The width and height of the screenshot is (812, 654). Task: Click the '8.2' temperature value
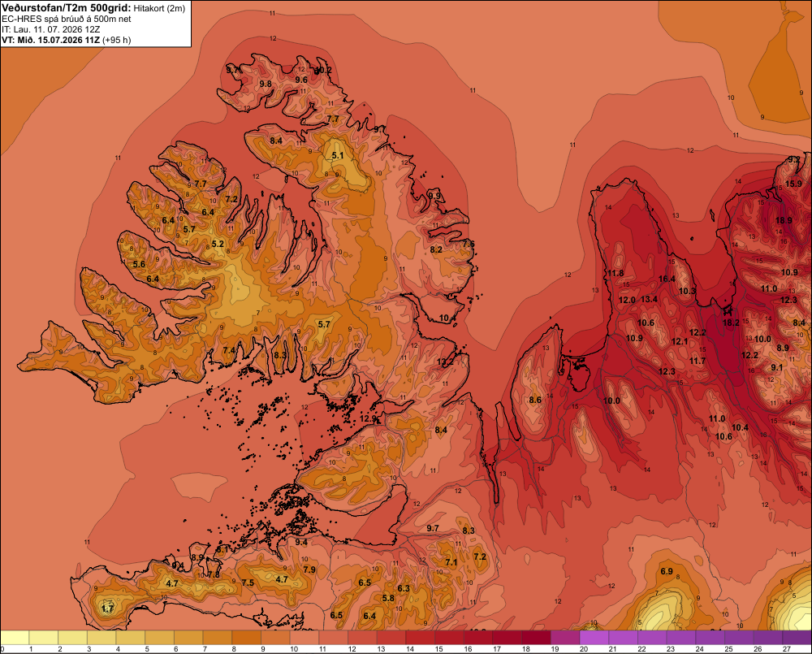(437, 249)
